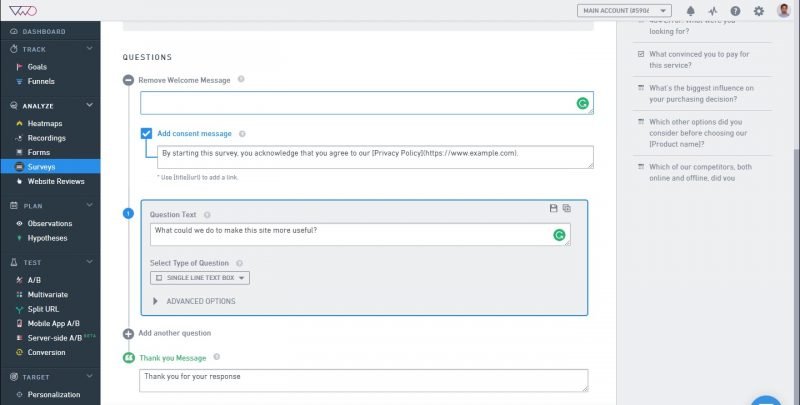800x405 pixels.
Task: Show info for Add consent message
Action: coord(242,134)
